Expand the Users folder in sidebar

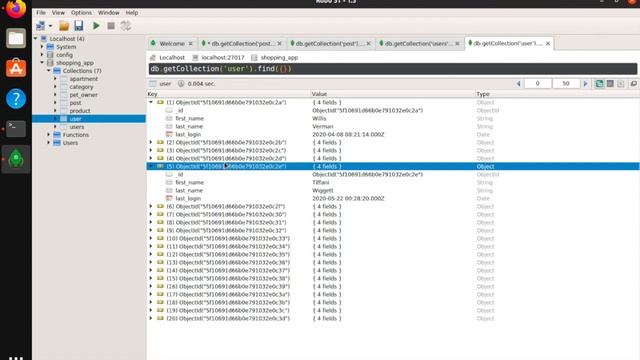49,143
